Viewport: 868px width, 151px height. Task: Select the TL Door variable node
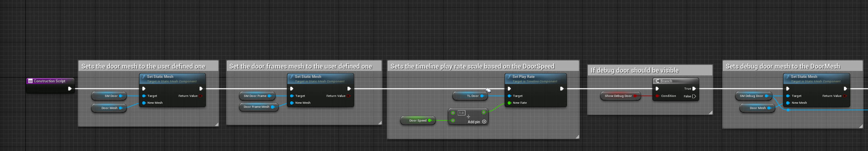[x=470, y=96]
